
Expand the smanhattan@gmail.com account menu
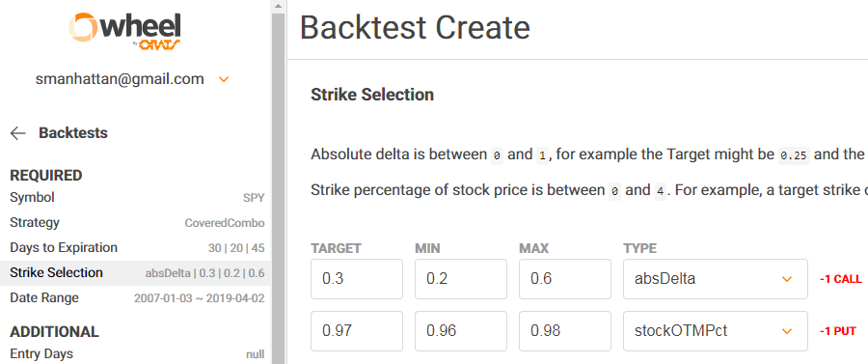[224, 80]
